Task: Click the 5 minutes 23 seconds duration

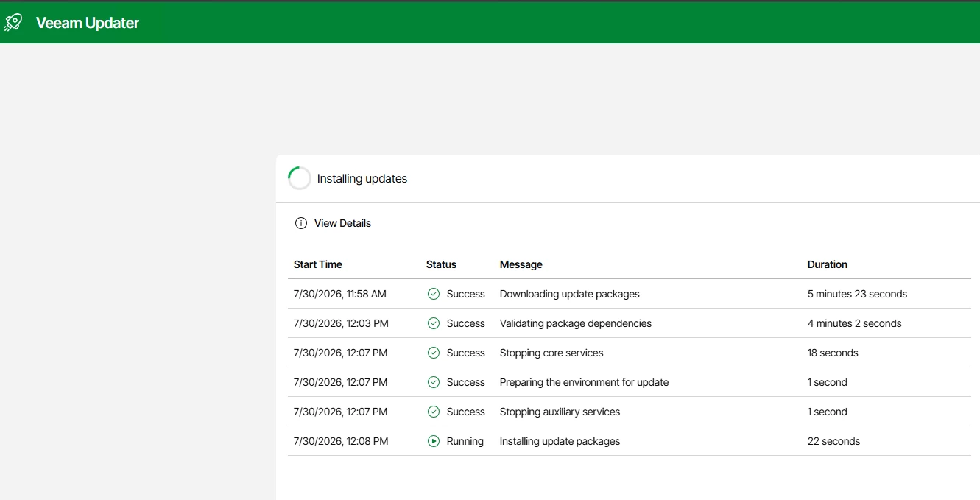Action: click(x=857, y=294)
